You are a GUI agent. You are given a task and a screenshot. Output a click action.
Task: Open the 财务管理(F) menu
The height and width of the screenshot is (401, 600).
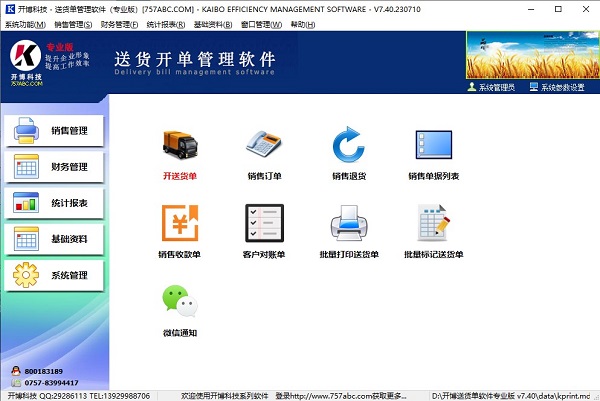pyautogui.click(x=119, y=24)
